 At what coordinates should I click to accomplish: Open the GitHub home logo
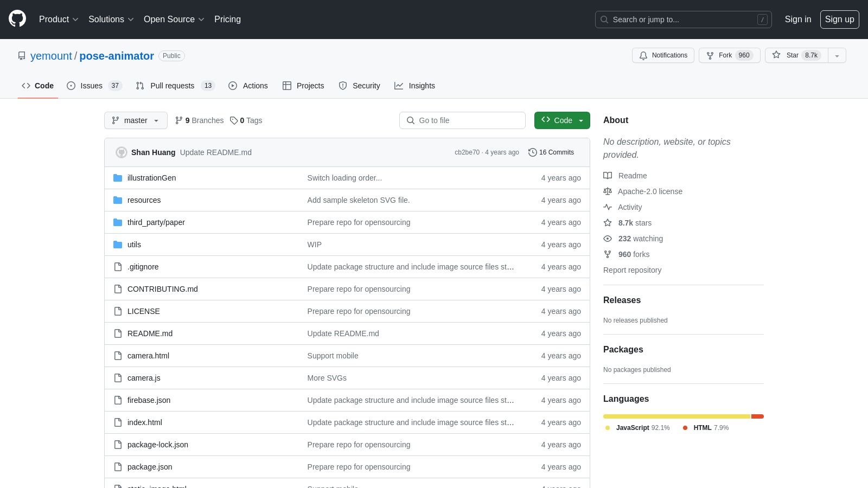(x=17, y=19)
